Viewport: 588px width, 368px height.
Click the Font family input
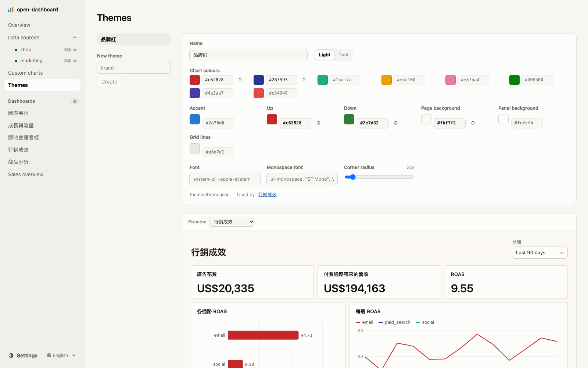pyautogui.click(x=225, y=179)
